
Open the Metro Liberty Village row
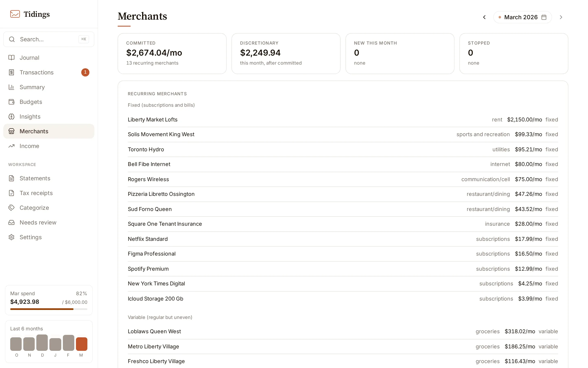pyautogui.click(x=343, y=347)
